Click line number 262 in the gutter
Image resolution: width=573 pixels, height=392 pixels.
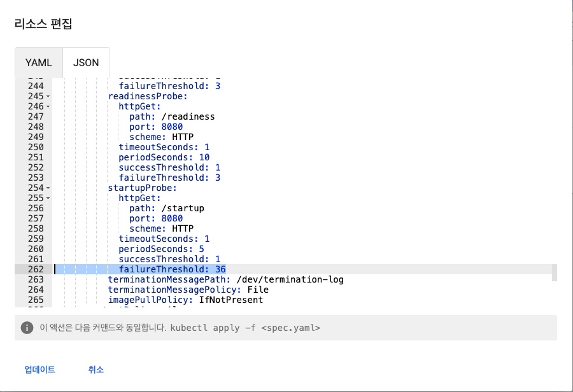coord(36,269)
